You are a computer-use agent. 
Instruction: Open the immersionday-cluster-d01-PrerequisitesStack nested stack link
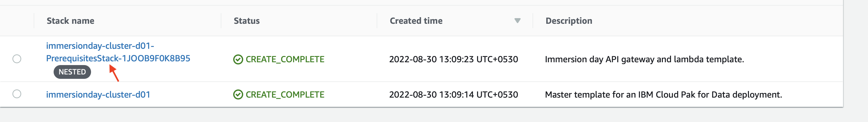click(118, 52)
